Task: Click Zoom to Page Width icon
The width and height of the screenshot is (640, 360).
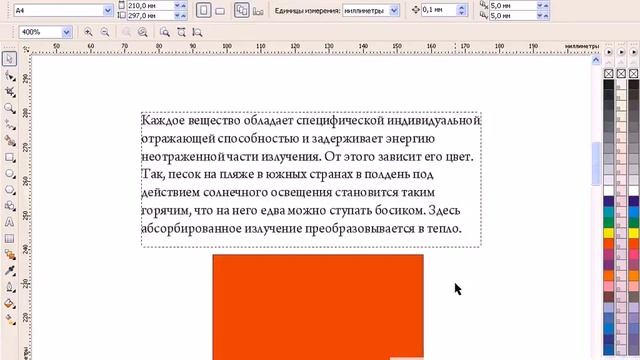Action: (x=181, y=32)
